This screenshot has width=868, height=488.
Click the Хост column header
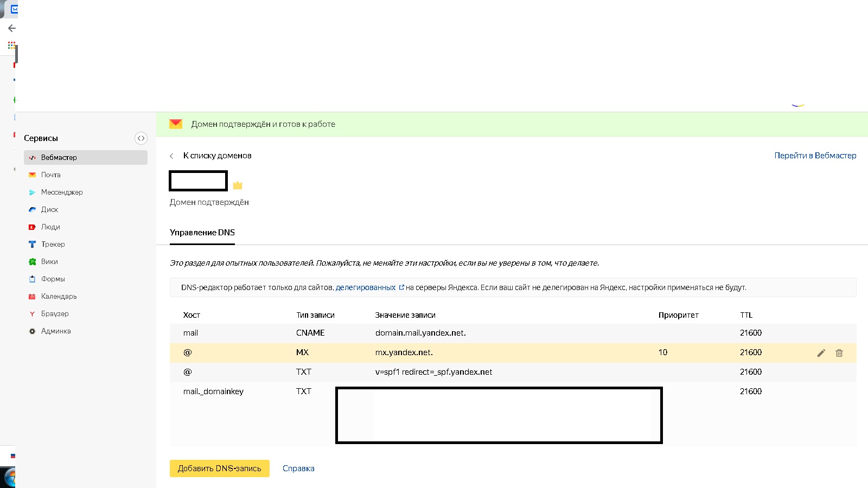(192, 315)
